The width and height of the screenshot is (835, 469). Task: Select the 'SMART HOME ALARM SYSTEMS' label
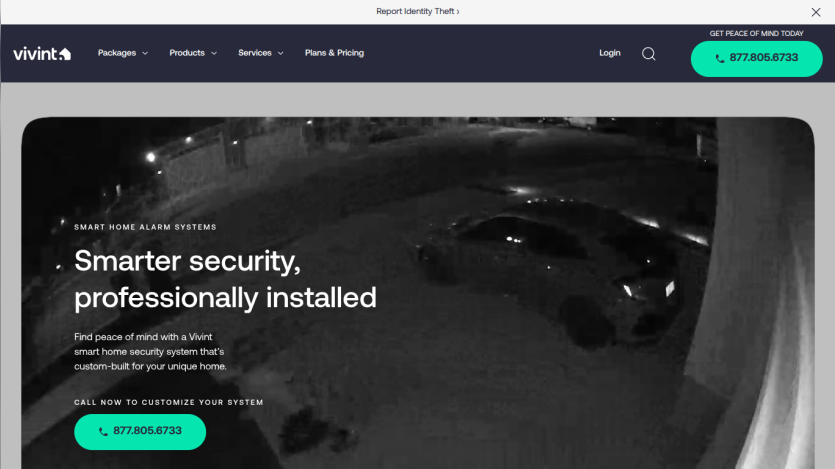coord(145,227)
